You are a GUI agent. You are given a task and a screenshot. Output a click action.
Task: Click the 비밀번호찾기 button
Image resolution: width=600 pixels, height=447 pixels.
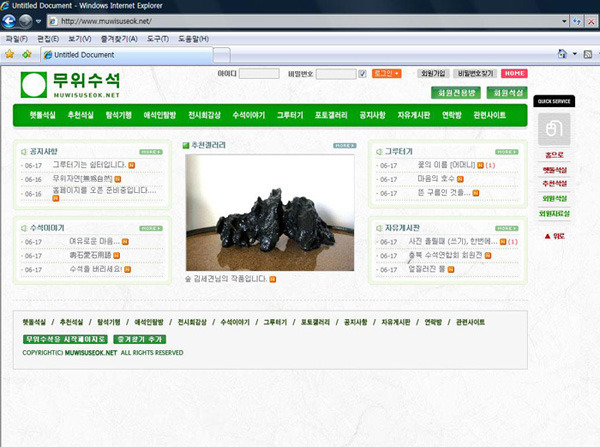(x=475, y=73)
